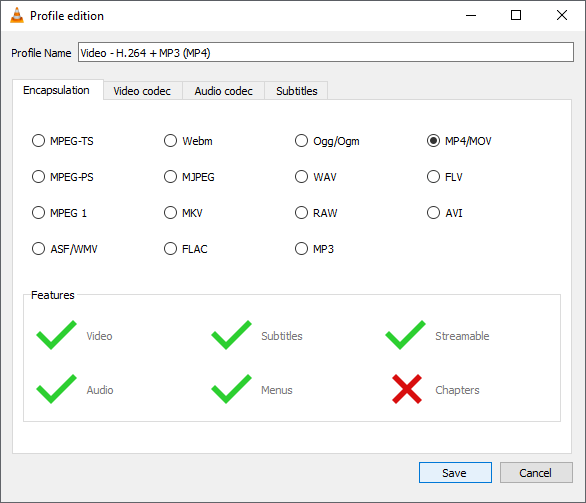Click the red X beside Chapters

click(x=407, y=389)
